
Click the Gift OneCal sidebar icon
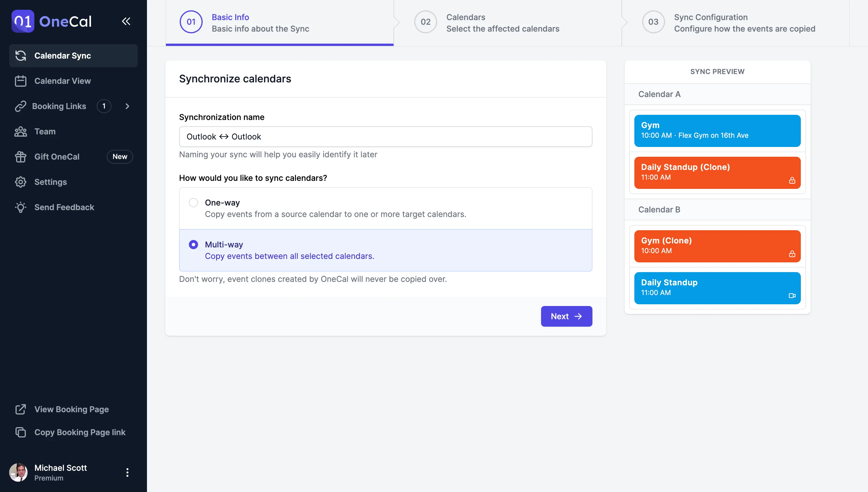click(21, 156)
